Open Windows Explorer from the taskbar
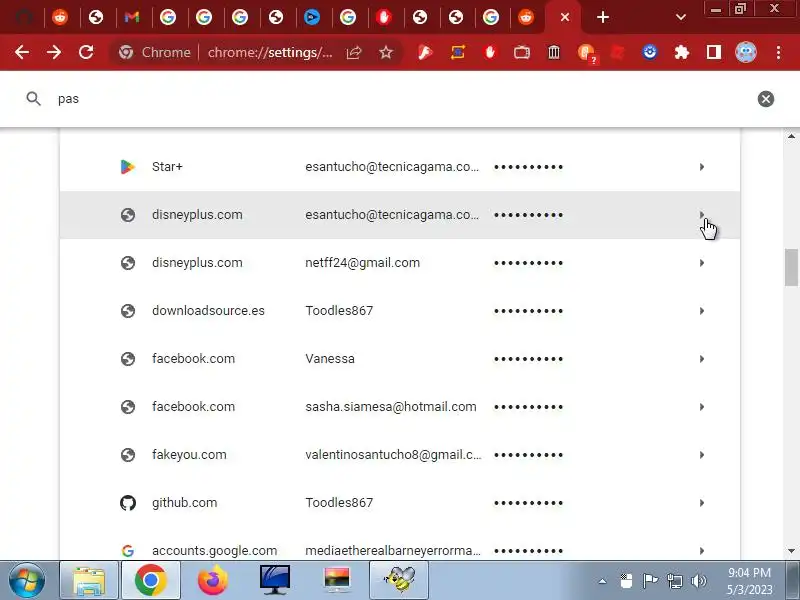 (89, 580)
